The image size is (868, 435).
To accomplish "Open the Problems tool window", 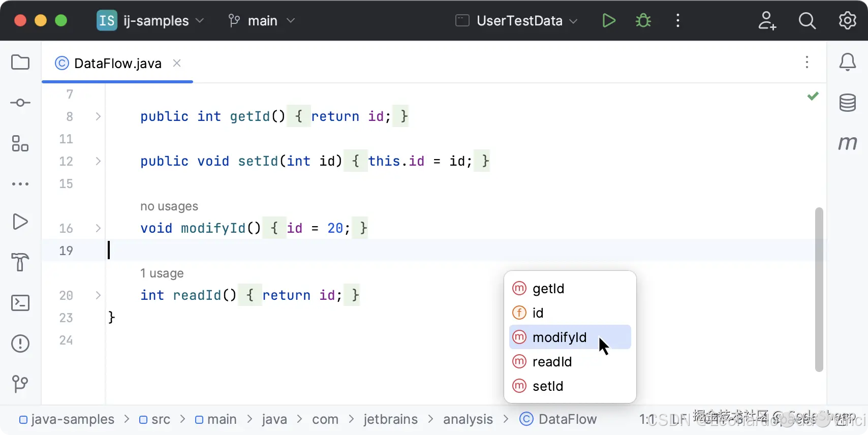I will [x=20, y=344].
